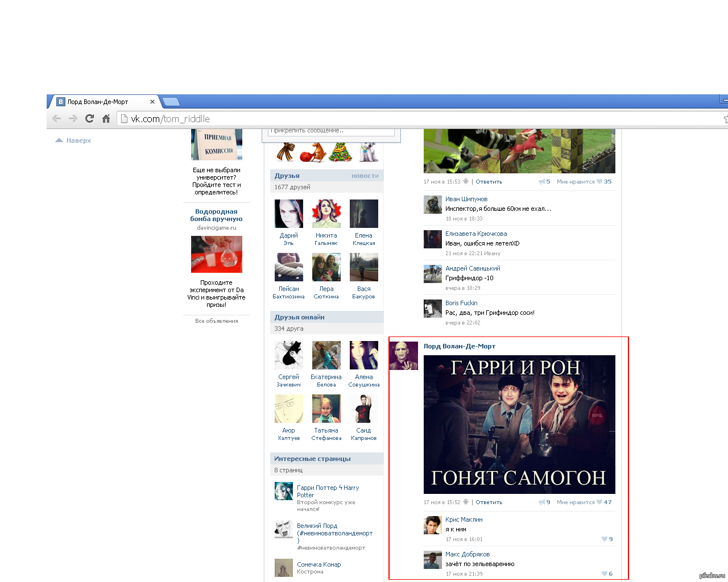Open the top post's Quidditch photo

(x=519, y=151)
